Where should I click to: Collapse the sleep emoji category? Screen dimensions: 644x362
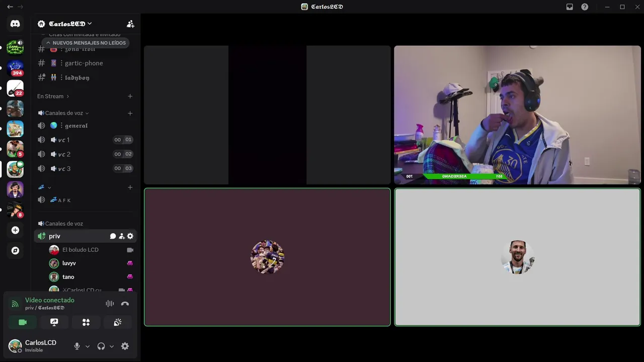coord(44,187)
